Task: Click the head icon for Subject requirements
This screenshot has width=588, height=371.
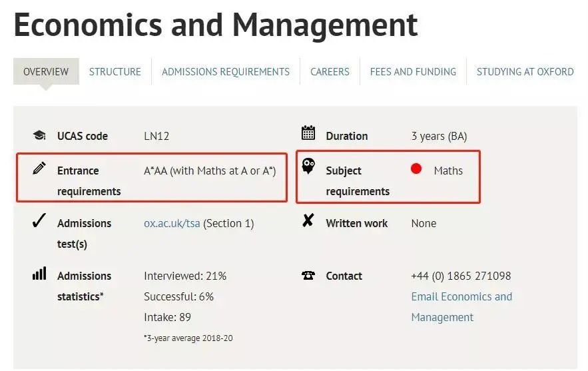Action: pyautogui.click(x=308, y=167)
